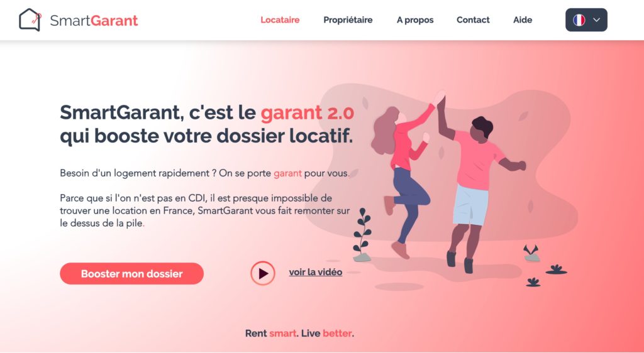Open the language selector box

click(586, 19)
